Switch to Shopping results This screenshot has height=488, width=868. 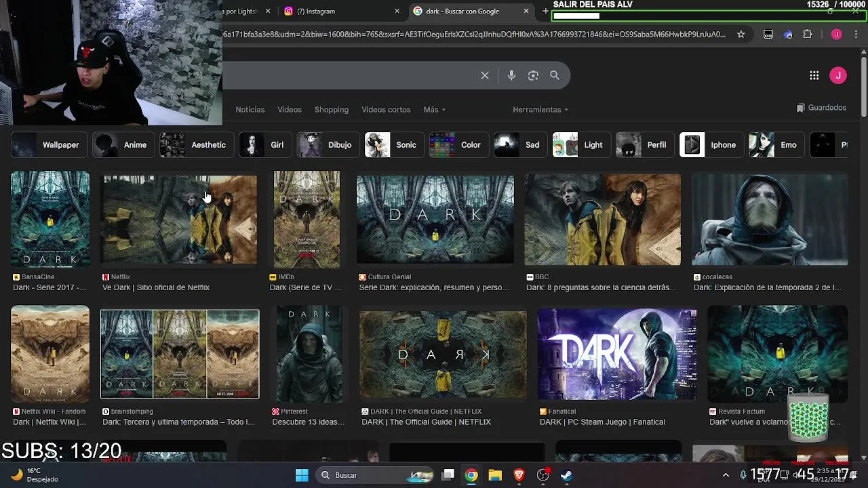pyautogui.click(x=332, y=110)
